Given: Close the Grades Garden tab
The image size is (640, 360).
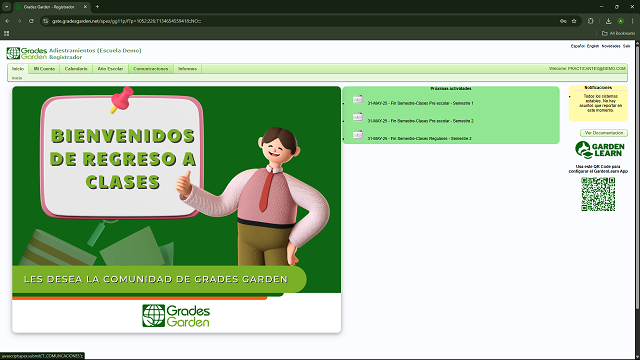Looking at the screenshot, I should (x=85, y=7).
